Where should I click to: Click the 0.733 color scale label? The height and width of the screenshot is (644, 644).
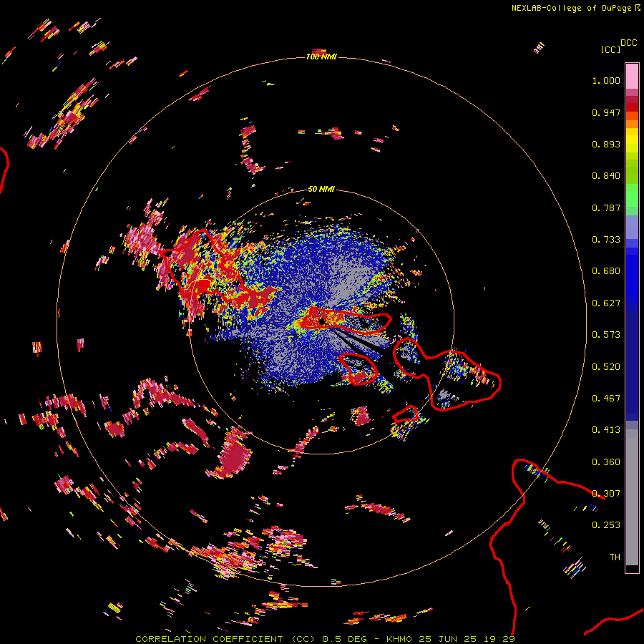606,240
